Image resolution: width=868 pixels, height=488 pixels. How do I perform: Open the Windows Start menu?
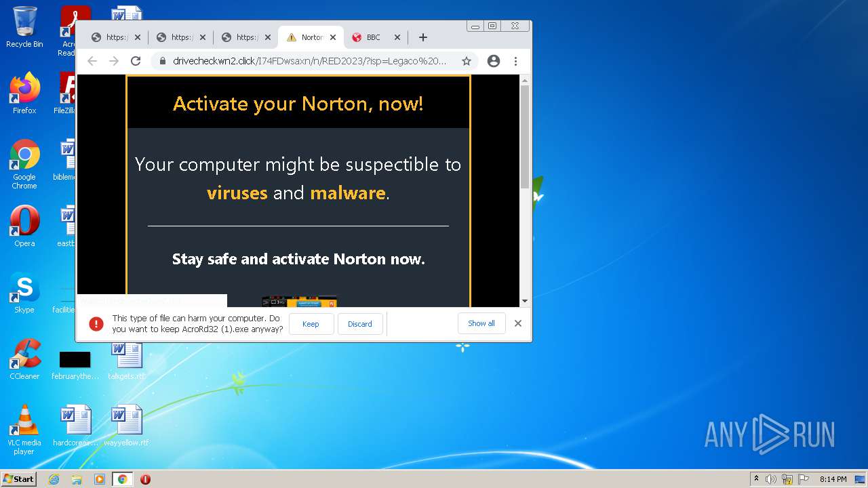[19, 479]
